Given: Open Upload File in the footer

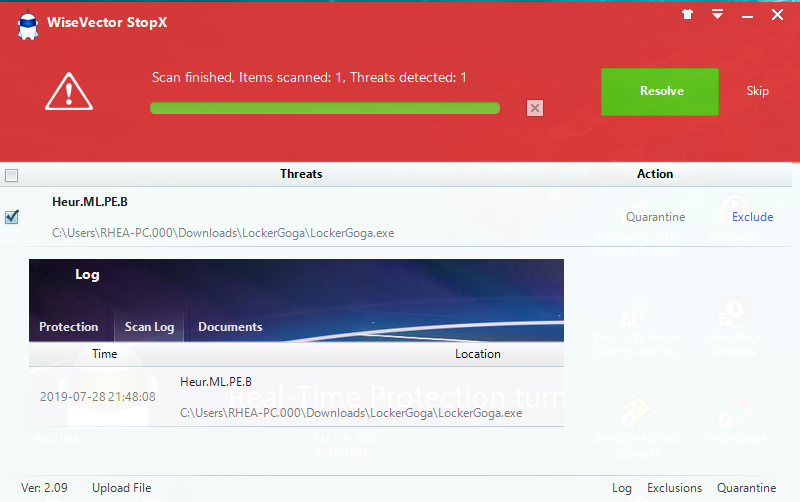Looking at the screenshot, I should coord(121,488).
